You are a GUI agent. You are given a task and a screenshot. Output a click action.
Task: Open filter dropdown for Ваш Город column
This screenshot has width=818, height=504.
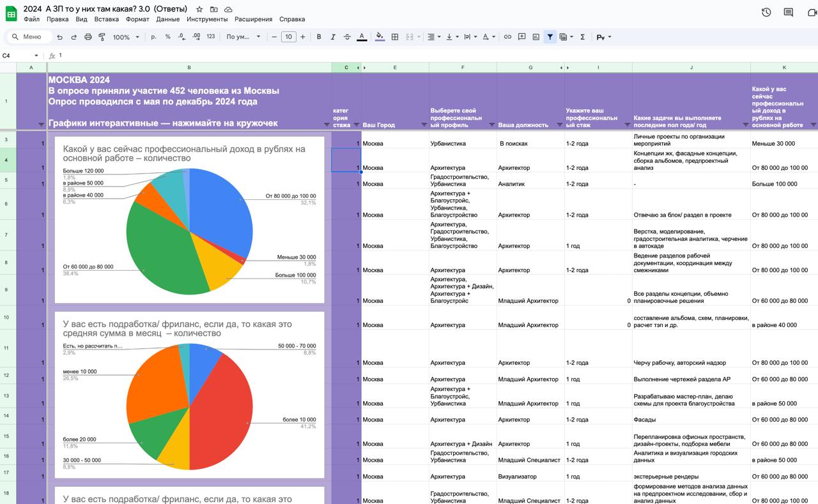[424, 125]
